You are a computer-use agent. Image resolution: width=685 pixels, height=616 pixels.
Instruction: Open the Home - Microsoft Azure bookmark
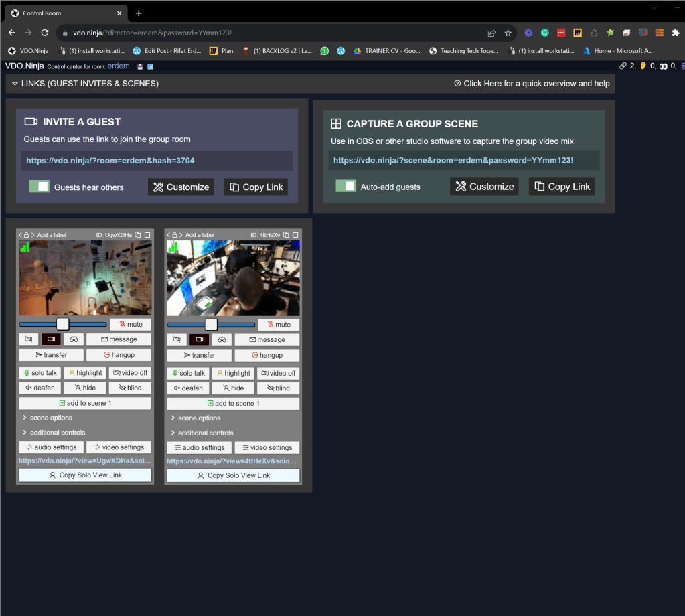(618, 51)
